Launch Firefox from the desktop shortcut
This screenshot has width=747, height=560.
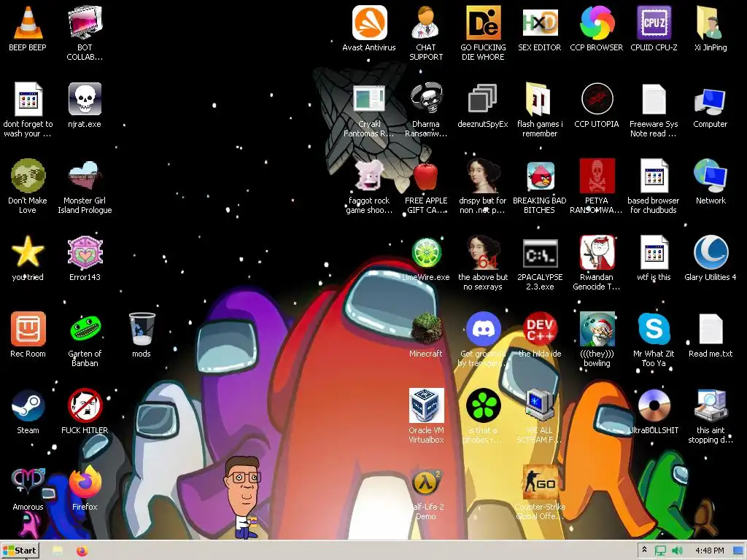point(85,482)
